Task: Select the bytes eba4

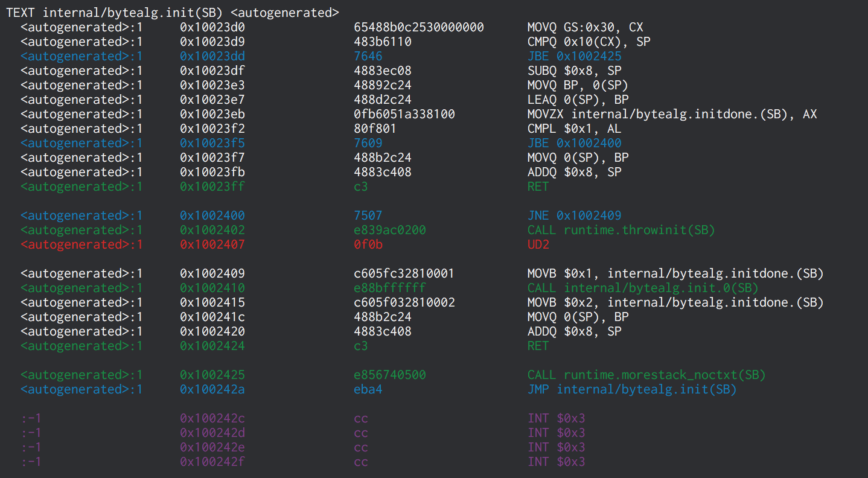Action: point(368,389)
